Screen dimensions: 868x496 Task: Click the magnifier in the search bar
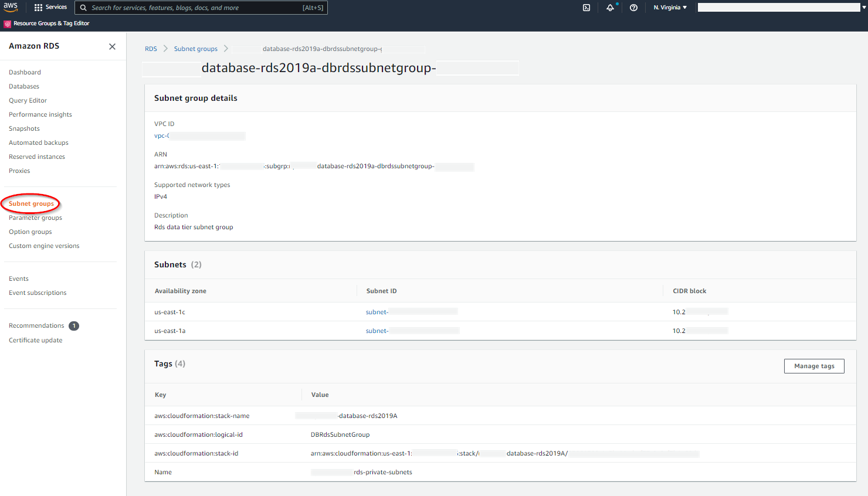click(82, 8)
